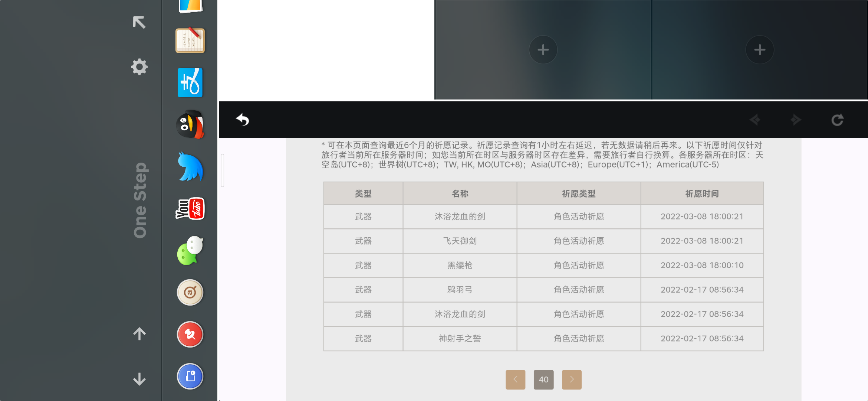
Task: Click the 祈愿类型 column header
Action: pos(579,193)
